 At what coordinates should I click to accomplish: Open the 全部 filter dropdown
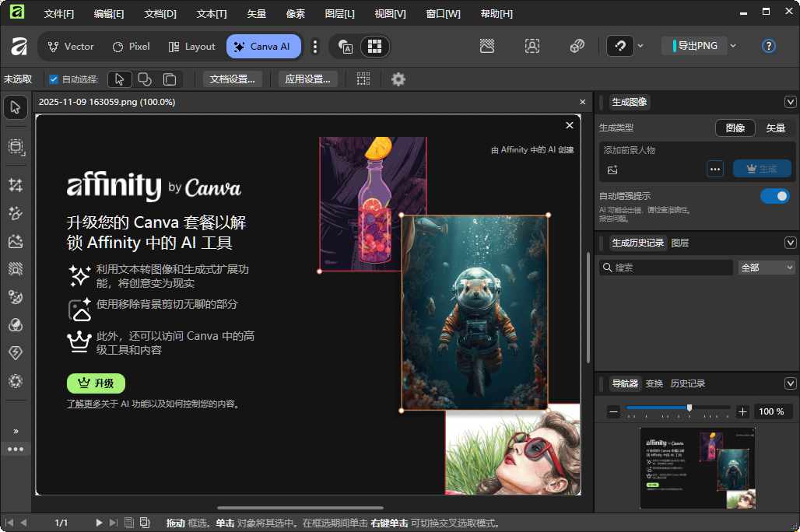tap(767, 268)
